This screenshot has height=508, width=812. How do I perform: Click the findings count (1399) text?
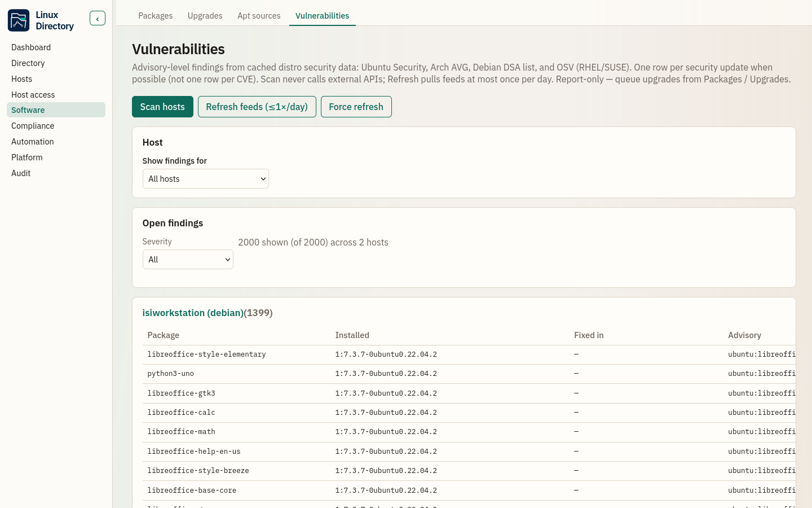[x=258, y=313]
